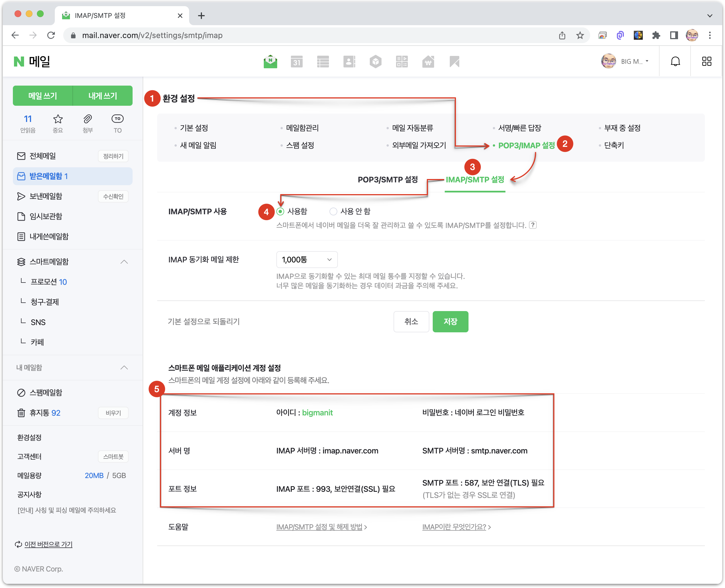This screenshot has height=588, width=725.
Task: Click the 스마트봇 button next to 고객센터
Action: coord(113,457)
